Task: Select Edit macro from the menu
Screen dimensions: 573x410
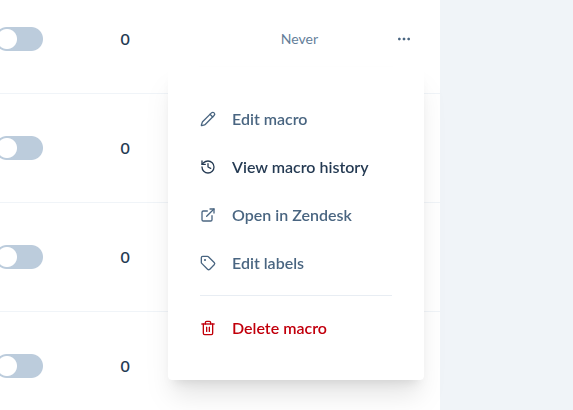Action: point(269,120)
